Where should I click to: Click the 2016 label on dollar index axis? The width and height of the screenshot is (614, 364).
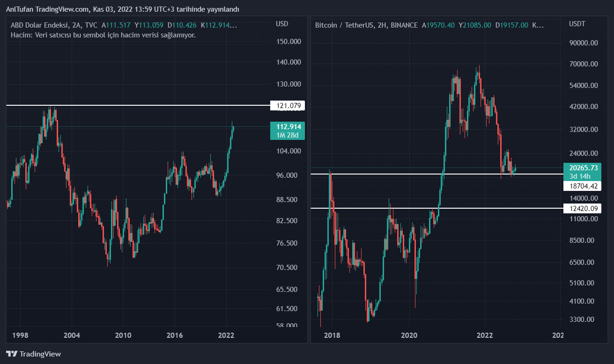coord(174,335)
